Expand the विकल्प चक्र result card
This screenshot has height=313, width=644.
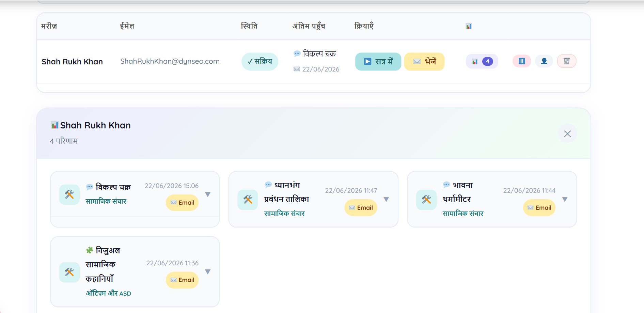click(208, 194)
